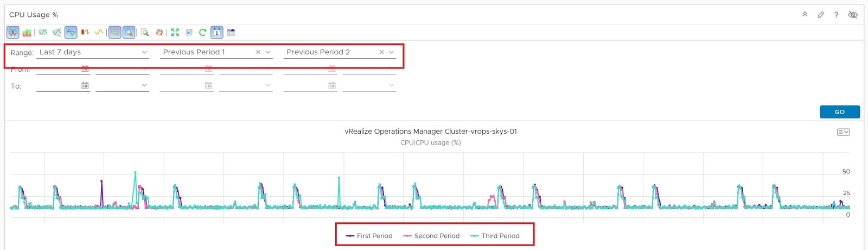
Task: Open the chart options menu icon
Action: point(843,132)
